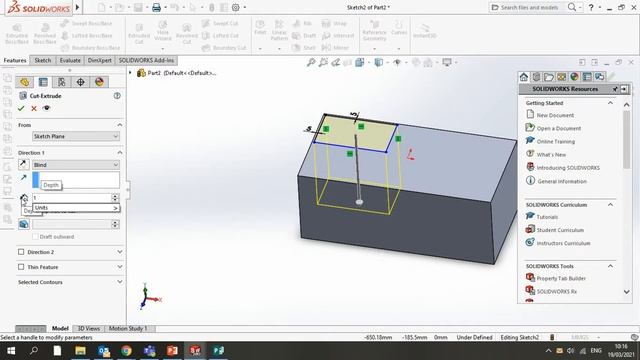The image size is (640, 360).
Task: Accept the Cut-Extrude with the green checkmark
Action: tap(21, 108)
